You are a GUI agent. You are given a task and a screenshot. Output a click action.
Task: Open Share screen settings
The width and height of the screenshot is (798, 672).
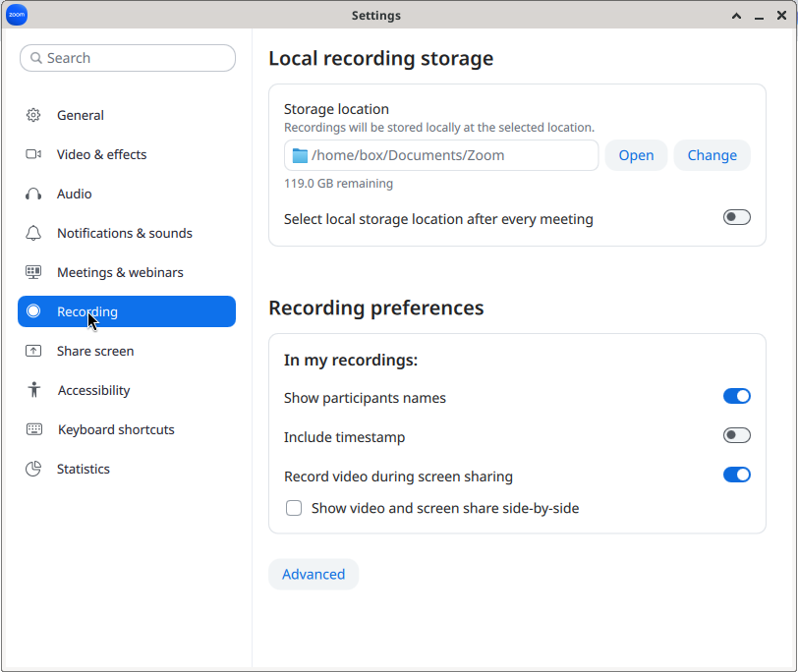pos(127,351)
